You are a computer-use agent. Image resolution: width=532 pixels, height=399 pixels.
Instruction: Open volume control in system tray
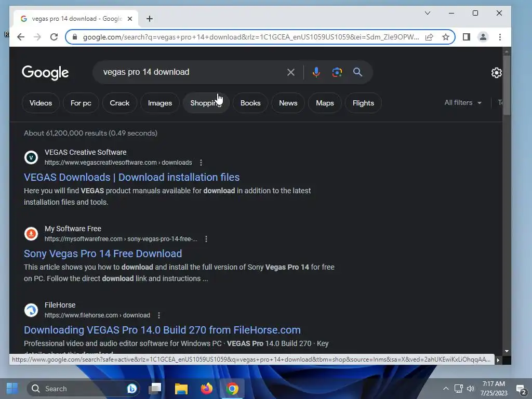point(471,389)
